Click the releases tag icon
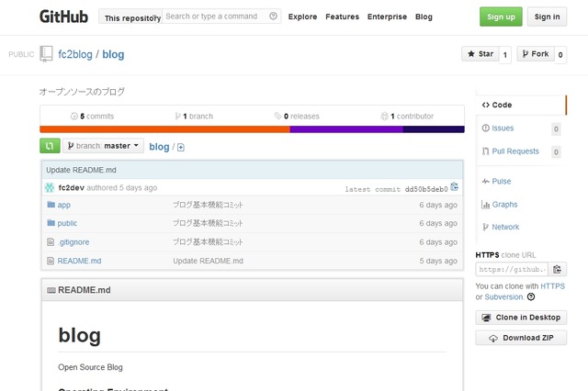Image resolution: width=588 pixels, height=391 pixels. pos(277,116)
